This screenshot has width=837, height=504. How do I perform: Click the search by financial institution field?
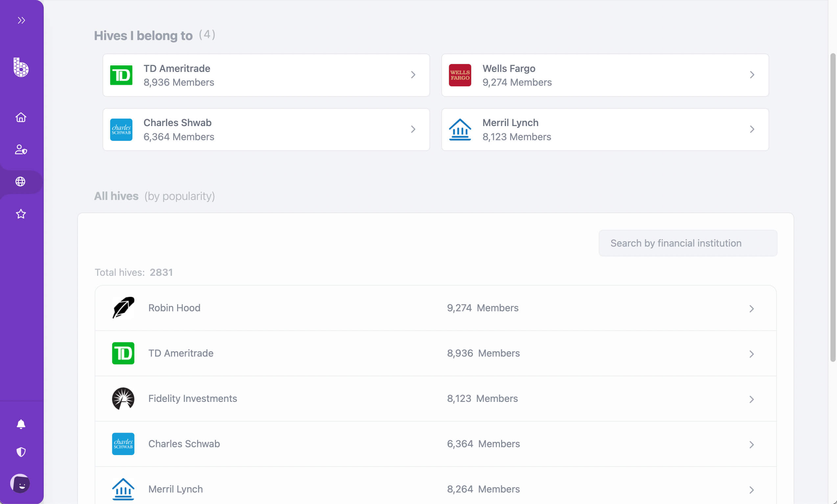pos(687,243)
